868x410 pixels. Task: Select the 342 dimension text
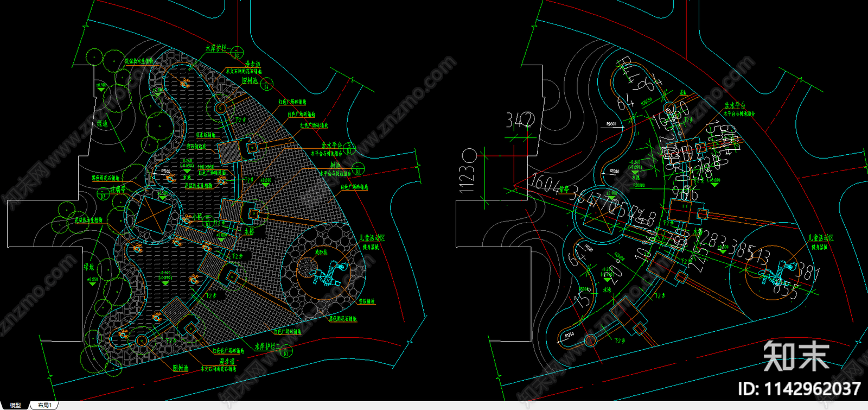520,120
